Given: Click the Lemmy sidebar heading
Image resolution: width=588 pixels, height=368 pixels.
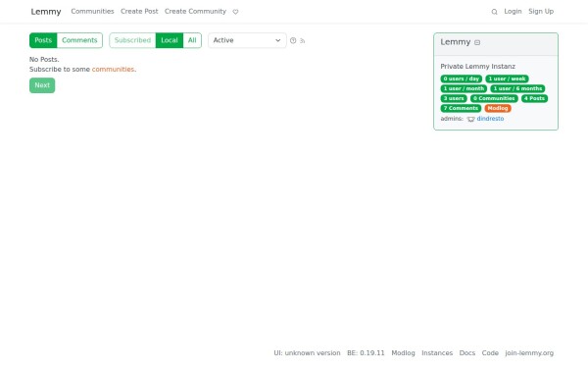Looking at the screenshot, I should (x=456, y=42).
